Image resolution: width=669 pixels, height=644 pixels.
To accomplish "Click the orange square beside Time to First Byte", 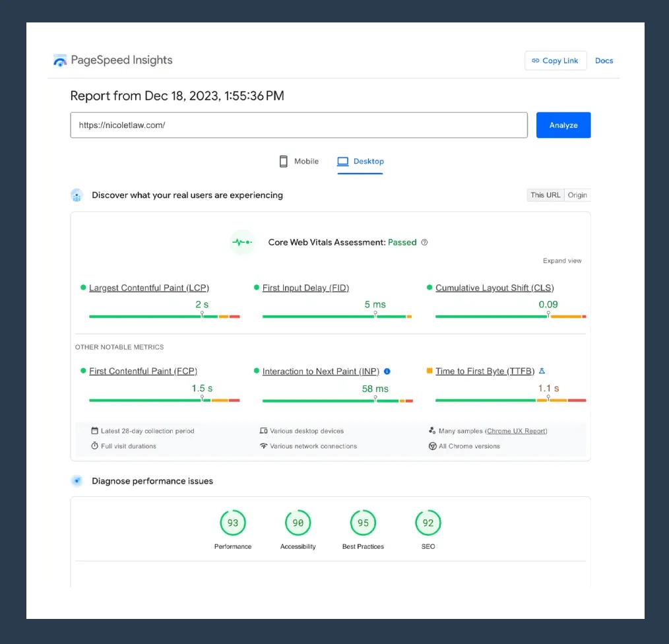I will pyautogui.click(x=430, y=370).
